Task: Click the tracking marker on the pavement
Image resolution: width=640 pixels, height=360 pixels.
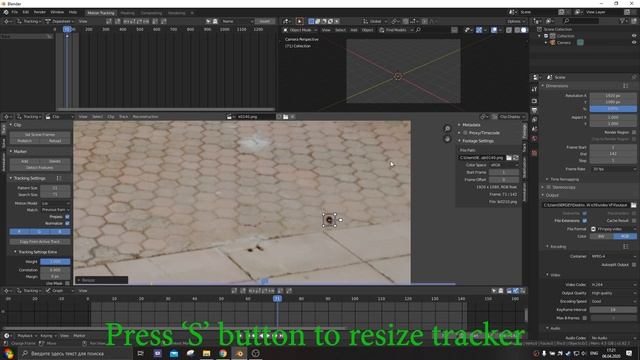Action: (x=329, y=220)
